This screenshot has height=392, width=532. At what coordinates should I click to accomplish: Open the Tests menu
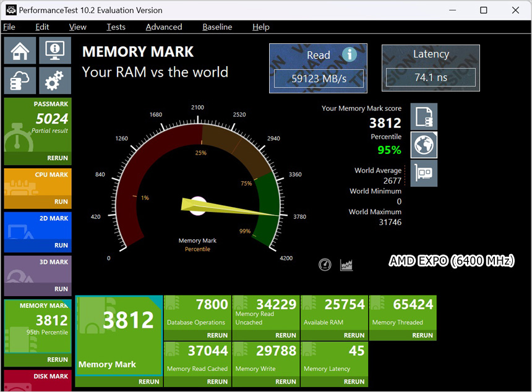tap(116, 27)
